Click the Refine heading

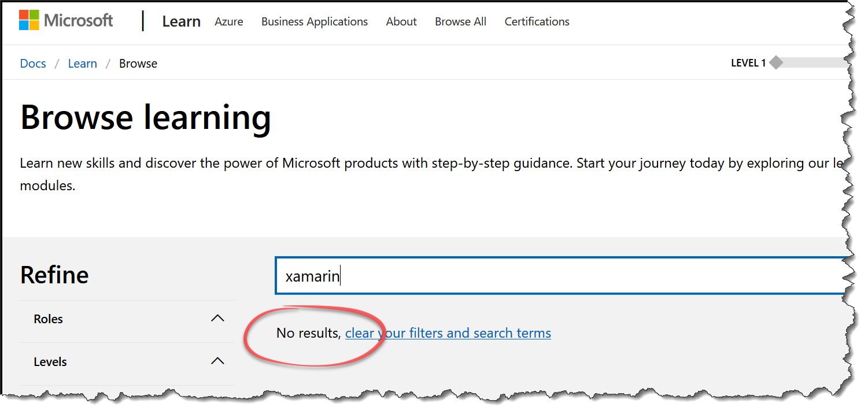point(54,275)
